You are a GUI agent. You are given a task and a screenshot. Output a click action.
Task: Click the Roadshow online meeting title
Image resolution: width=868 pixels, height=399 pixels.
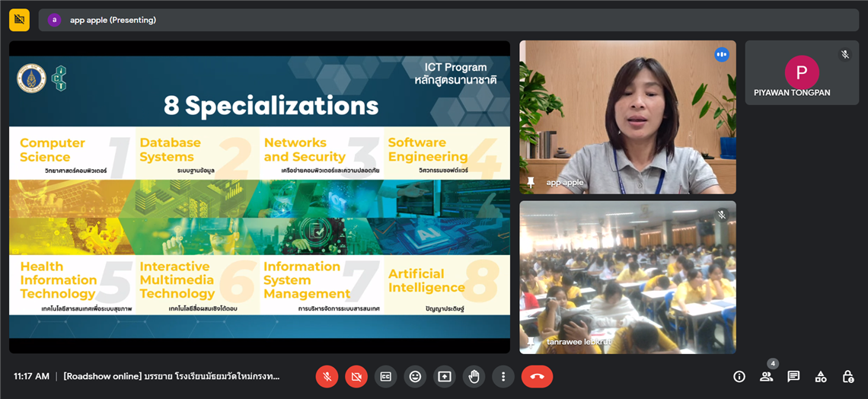[171, 376]
